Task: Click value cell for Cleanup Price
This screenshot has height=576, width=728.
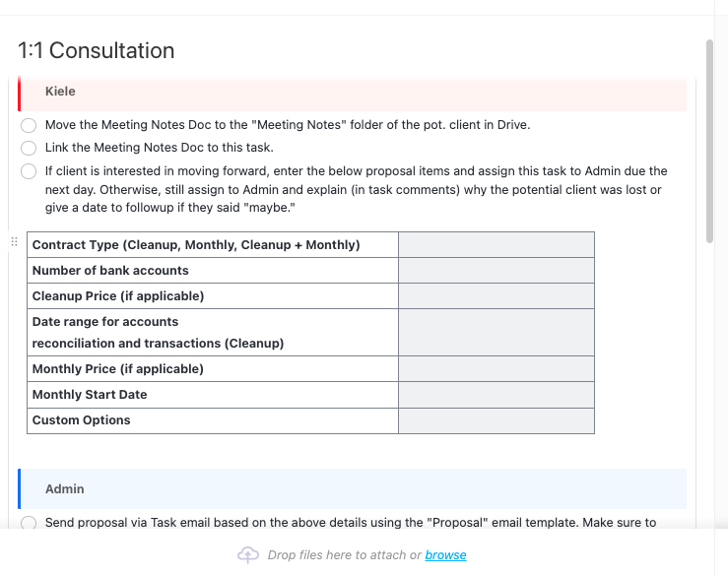Action: 496,295
